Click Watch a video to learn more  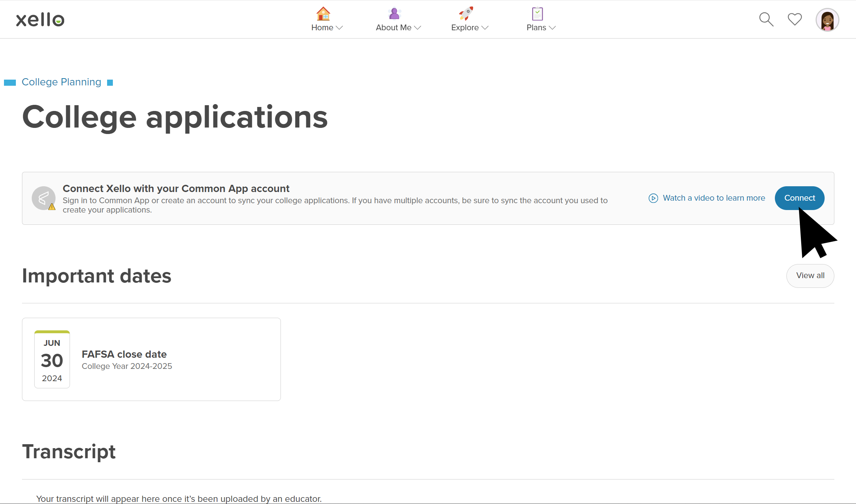(x=714, y=198)
